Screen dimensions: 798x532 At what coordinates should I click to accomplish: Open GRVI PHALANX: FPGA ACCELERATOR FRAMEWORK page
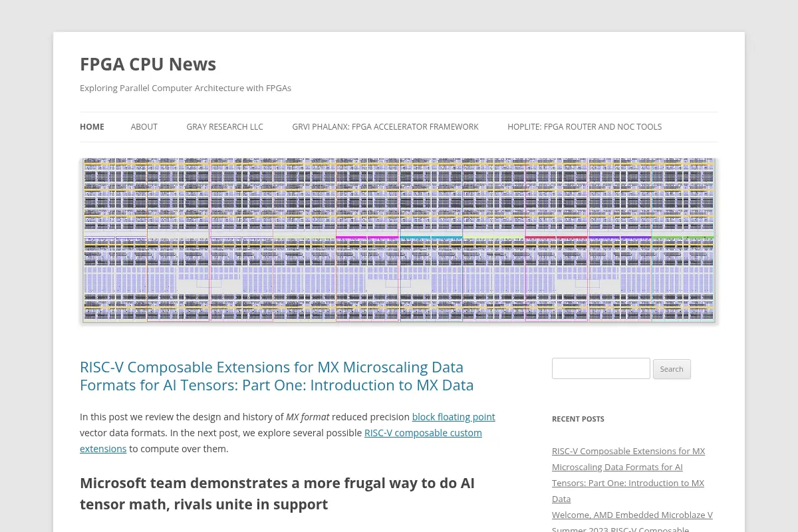385,126
